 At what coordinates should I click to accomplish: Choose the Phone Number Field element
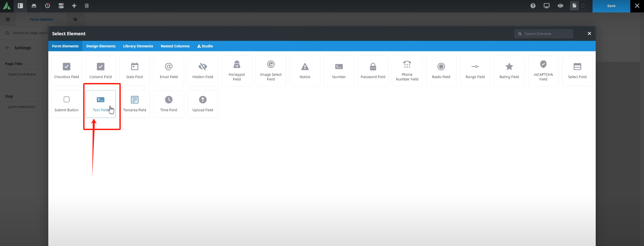tap(407, 71)
